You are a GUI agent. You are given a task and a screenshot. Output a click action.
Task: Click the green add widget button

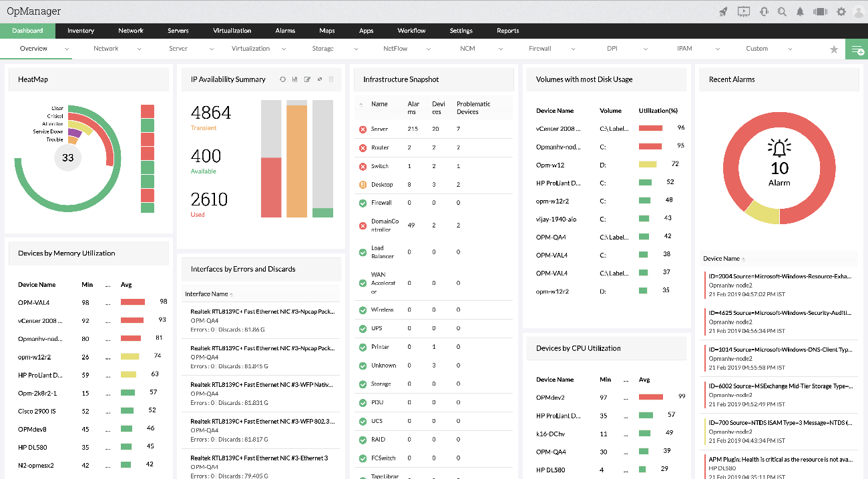(855, 49)
